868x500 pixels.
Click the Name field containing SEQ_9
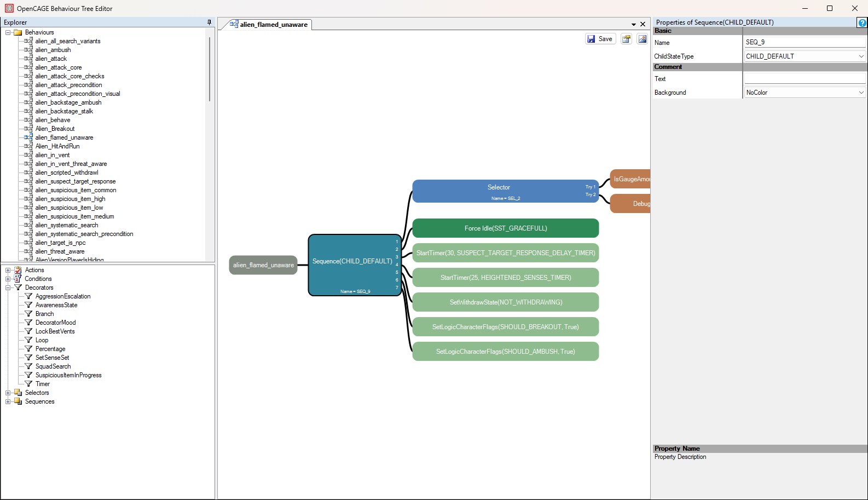pos(805,42)
